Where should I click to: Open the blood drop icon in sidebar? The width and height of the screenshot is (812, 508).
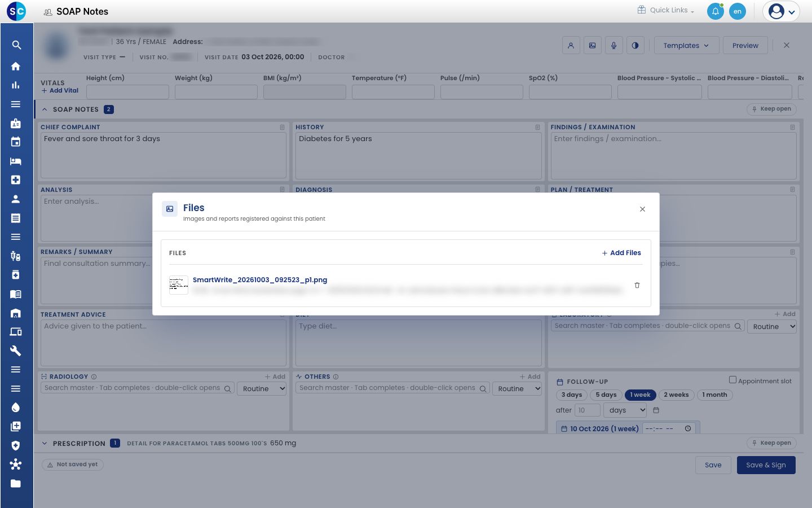click(x=16, y=408)
